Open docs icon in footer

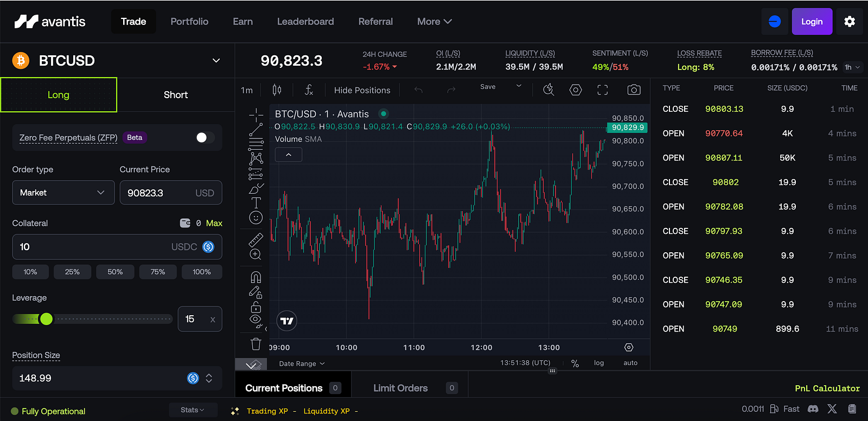pos(852,409)
